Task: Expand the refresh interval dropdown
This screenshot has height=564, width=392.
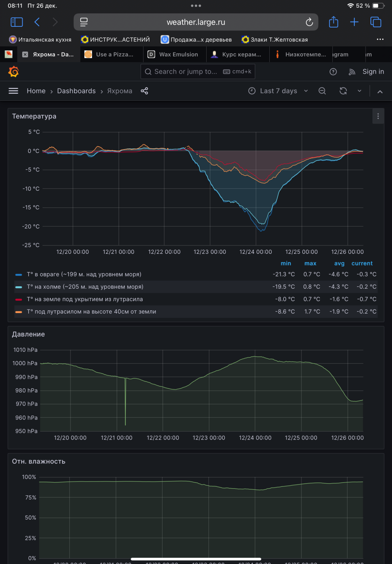Action: tap(360, 91)
